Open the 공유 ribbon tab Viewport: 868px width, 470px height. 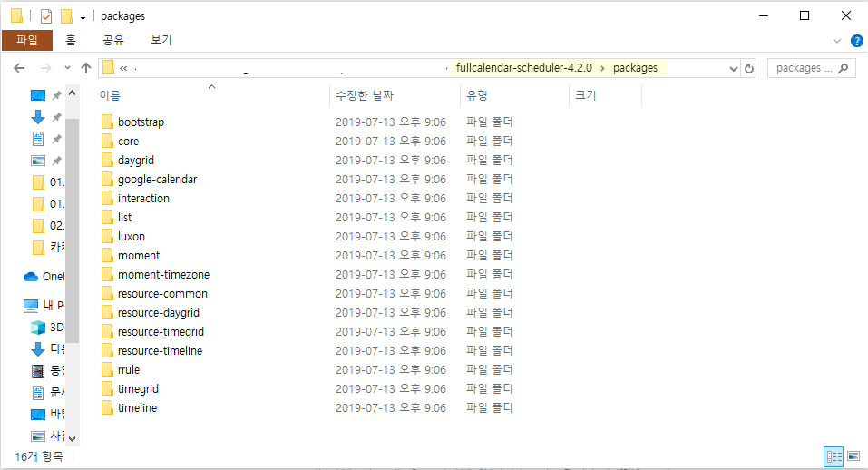click(x=113, y=41)
